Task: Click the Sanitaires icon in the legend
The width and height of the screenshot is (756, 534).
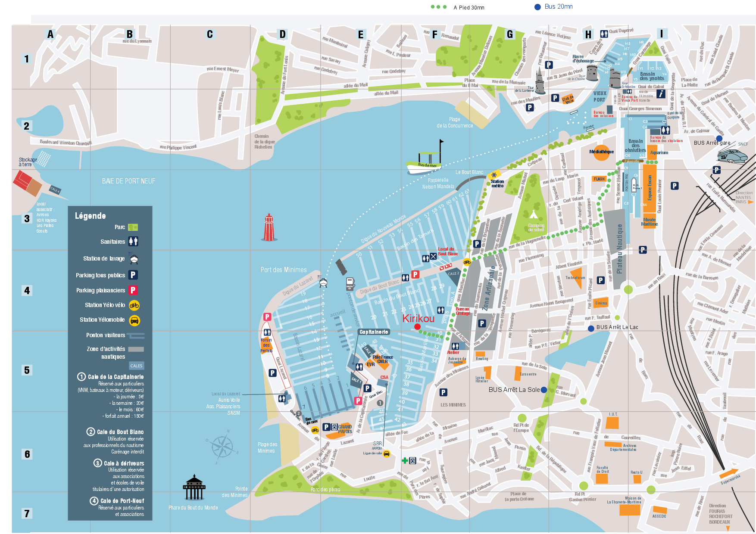Action: 133,242
